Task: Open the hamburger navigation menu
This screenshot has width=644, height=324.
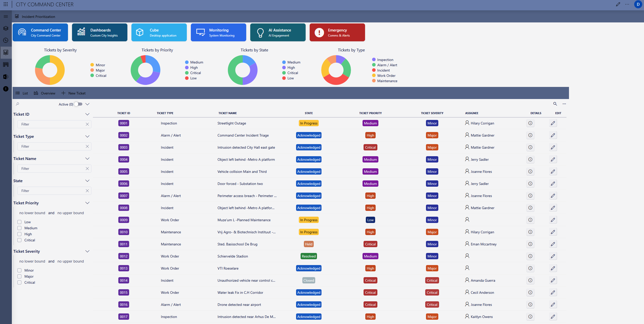Action: pos(6,17)
